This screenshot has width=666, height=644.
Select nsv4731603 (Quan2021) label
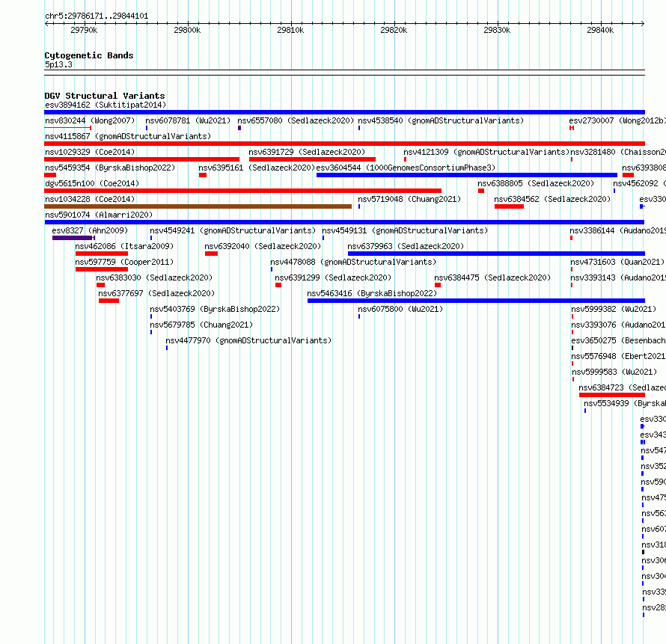point(617,262)
